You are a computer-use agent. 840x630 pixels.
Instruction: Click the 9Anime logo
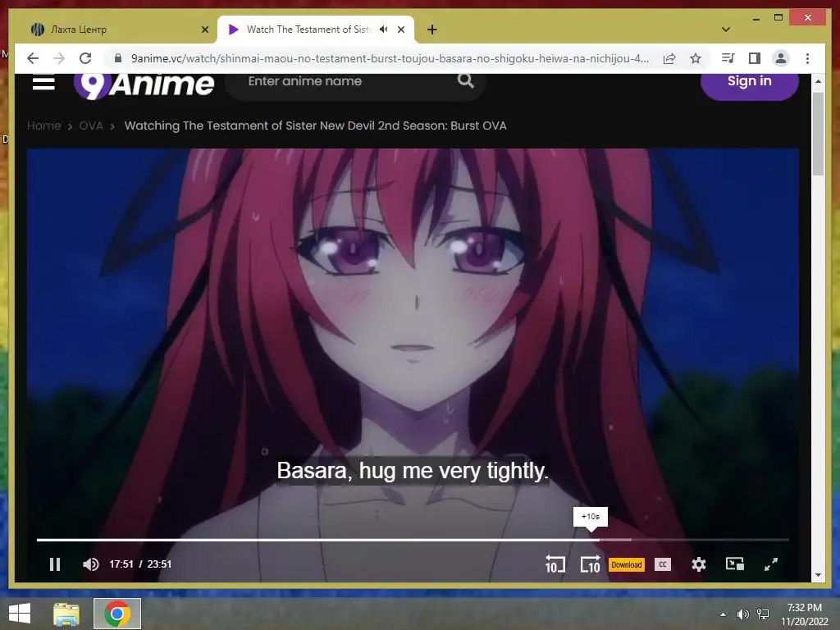coord(144,84)
